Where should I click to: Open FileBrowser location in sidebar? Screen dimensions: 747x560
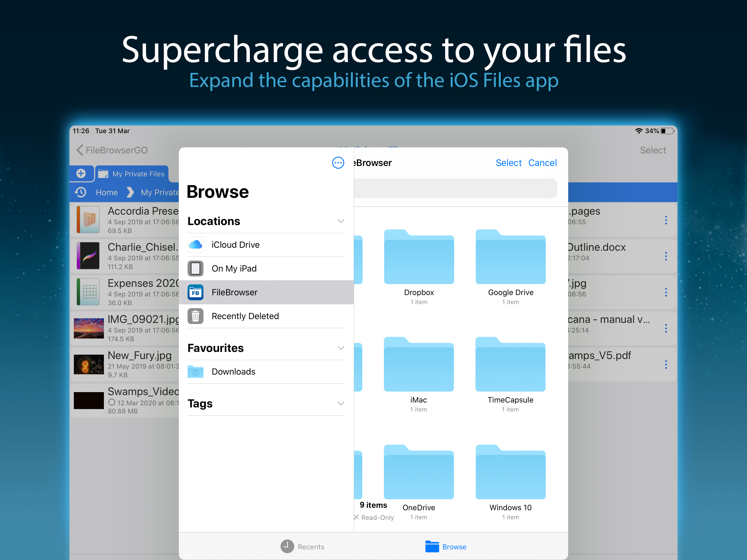(234, 292)
